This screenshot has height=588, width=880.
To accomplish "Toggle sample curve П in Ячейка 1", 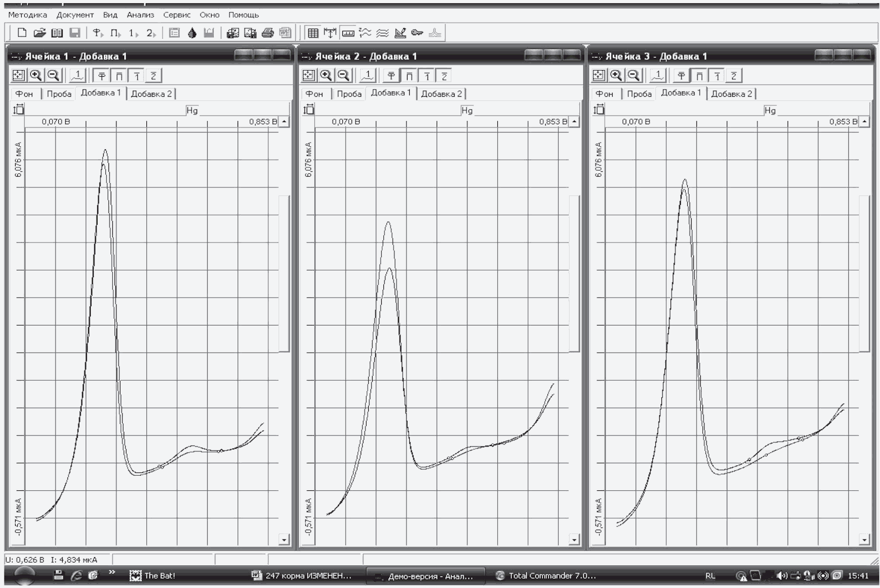I will 119,76.
